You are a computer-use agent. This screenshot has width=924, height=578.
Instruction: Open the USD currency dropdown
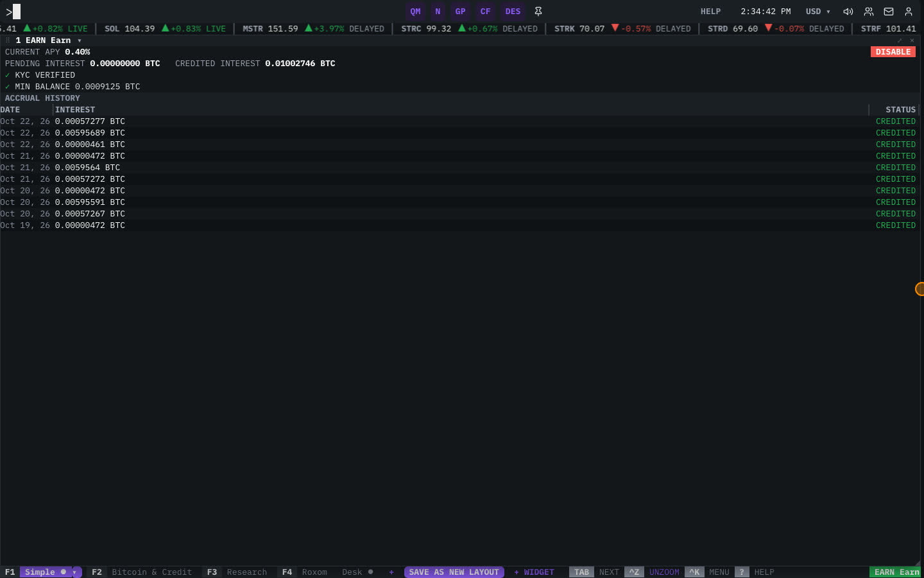click(x=818, y=12)
